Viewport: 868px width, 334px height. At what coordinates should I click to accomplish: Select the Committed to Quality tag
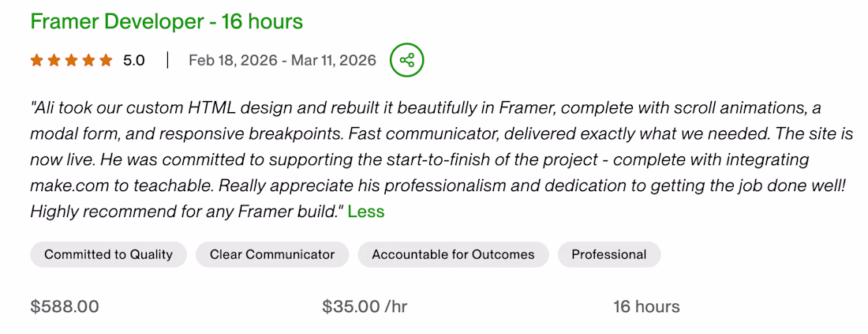[108, 254]
